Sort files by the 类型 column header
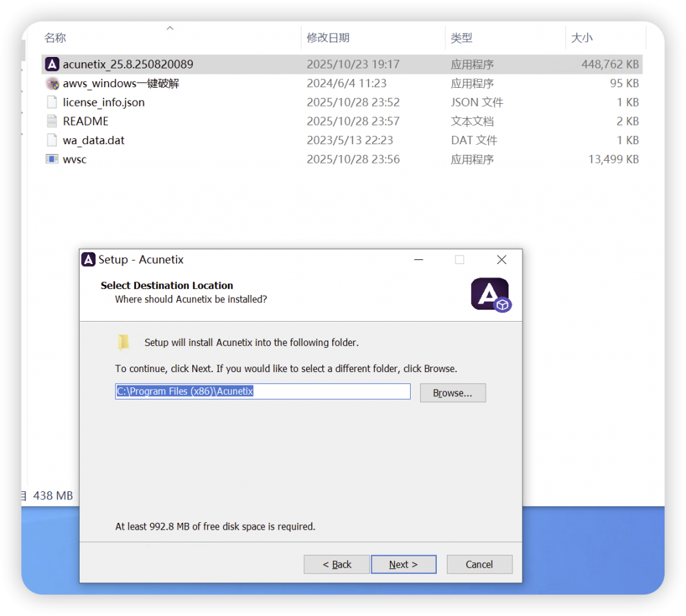Image resolution: width=686 pixels, height=616 pixels. [x=462, y=38]
